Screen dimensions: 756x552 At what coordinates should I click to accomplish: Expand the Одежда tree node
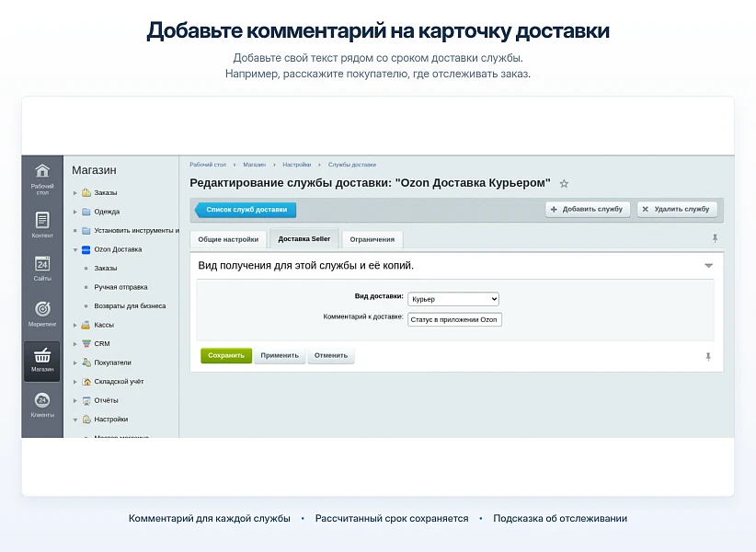75,212
